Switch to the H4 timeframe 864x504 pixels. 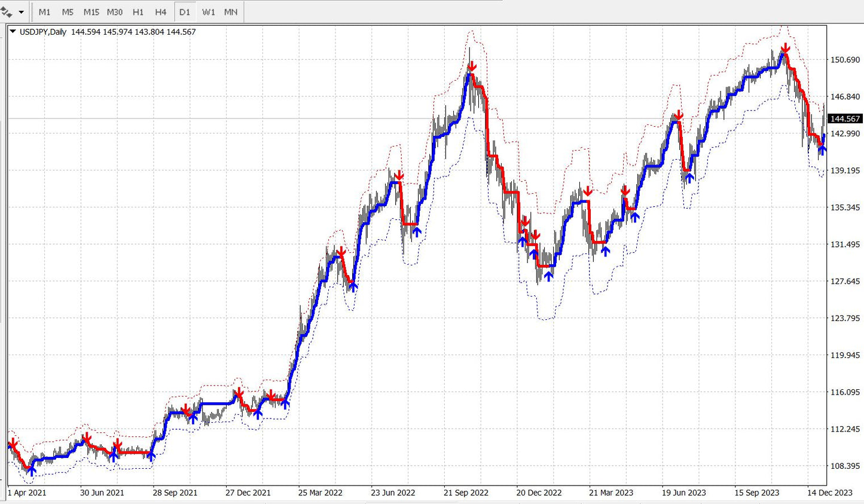click(160, 11)
